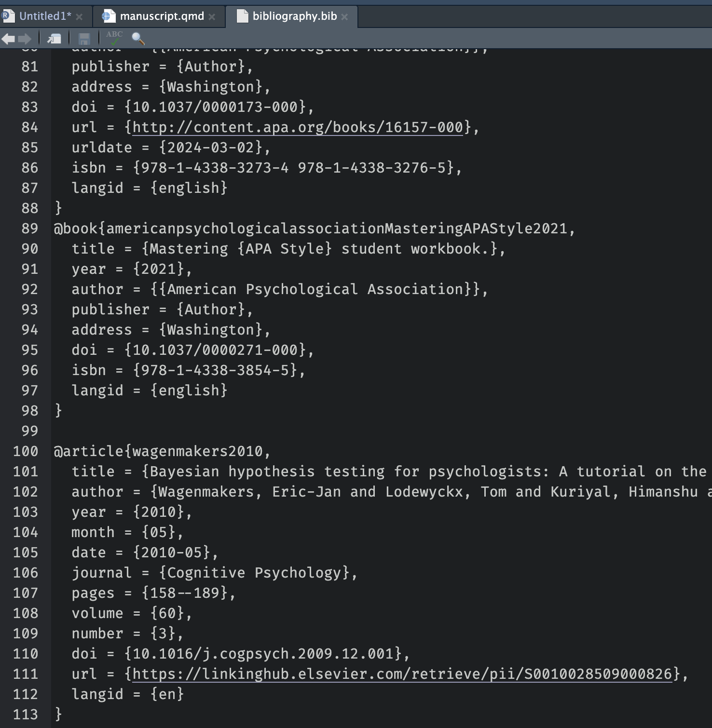Viewport: 712px width, 728px height.
Task: Close the manuscript.qmd tab
Action: 212,17
